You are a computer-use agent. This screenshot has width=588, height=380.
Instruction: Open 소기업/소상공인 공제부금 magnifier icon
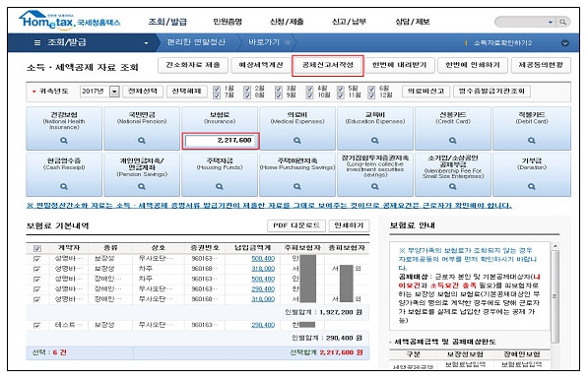453,186
